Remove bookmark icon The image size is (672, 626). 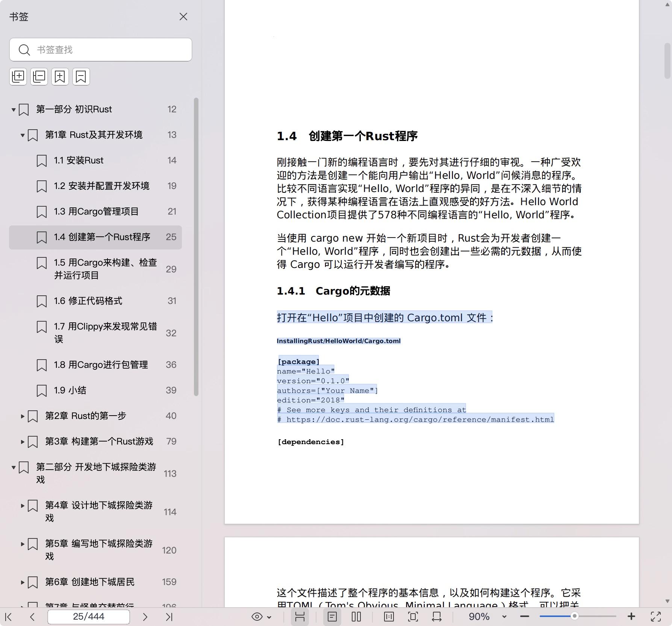pyautogui.click(x=81, y=77)
